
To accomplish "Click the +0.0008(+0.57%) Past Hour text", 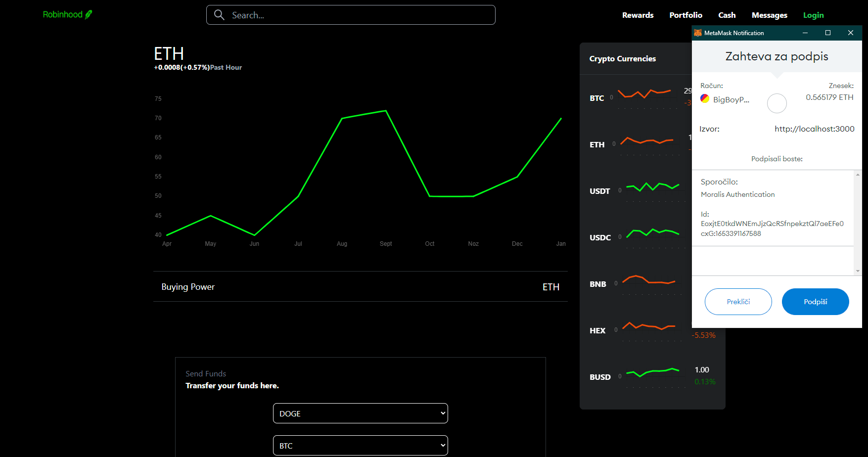I will tap(198, 68).
